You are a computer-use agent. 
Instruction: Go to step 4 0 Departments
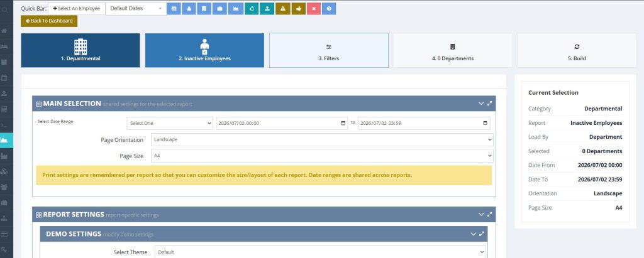point(453,50)
